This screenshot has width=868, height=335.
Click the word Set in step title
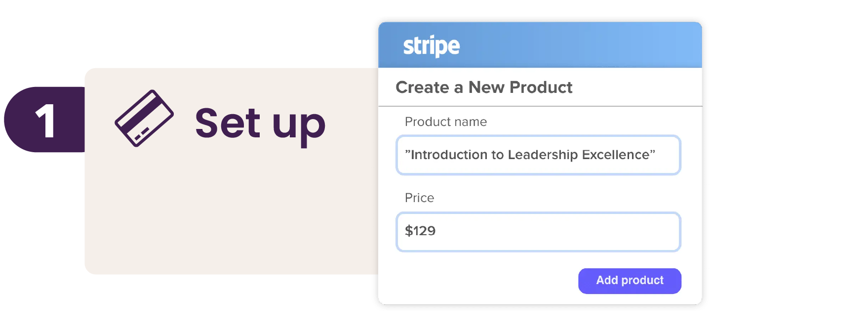pyautogui.click(x=227, y=123)
